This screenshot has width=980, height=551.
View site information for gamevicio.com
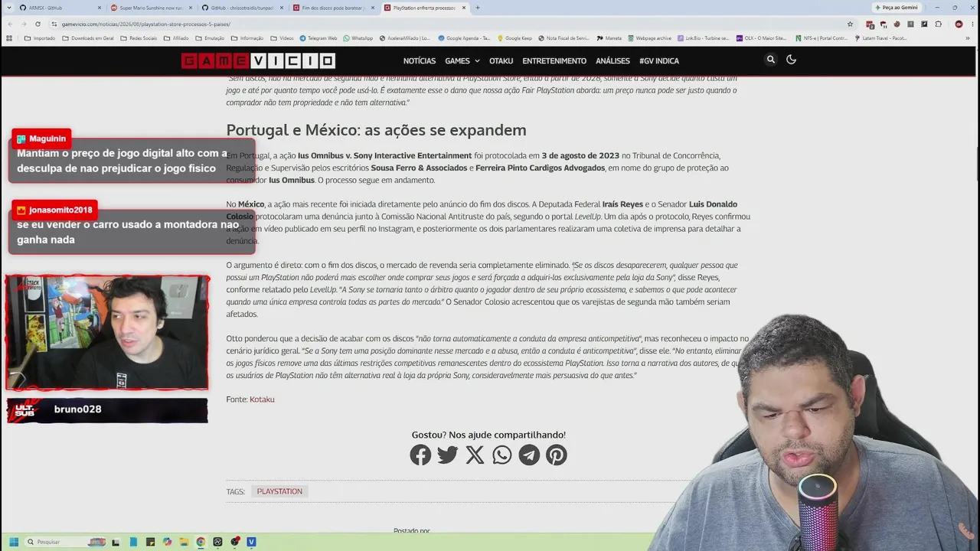(54, 24)
